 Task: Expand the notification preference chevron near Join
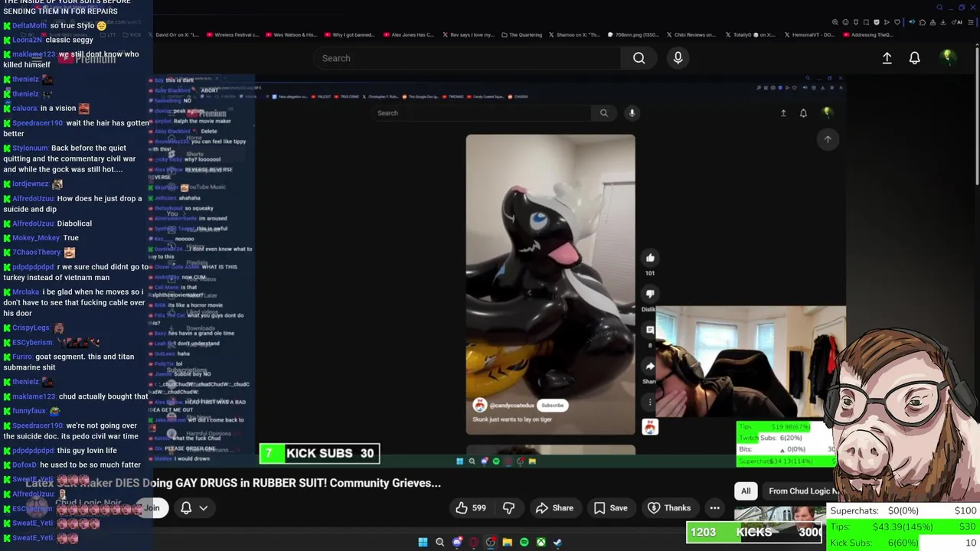pyautogui.click(x=203, y=507)
